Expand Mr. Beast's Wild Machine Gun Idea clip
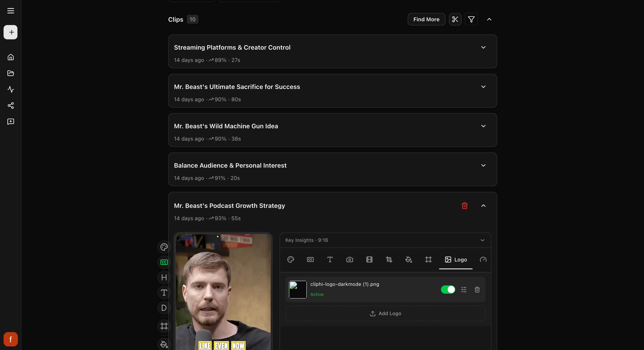This screenshot has width=644, height=350. [x=483, y=126]
